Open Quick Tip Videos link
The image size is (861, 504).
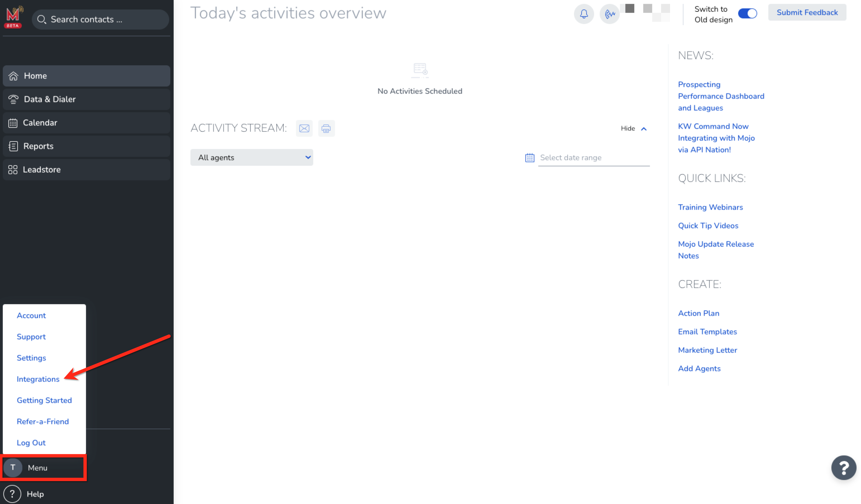pos(708,225)
